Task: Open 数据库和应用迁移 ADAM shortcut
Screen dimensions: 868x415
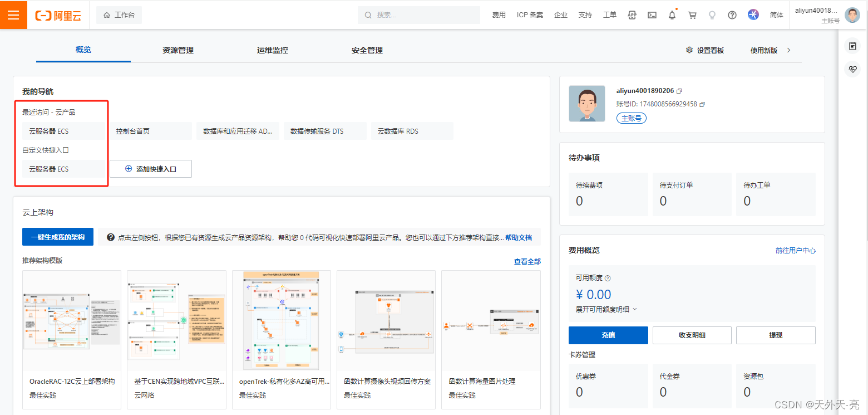Action: click(x=238, y=131)
